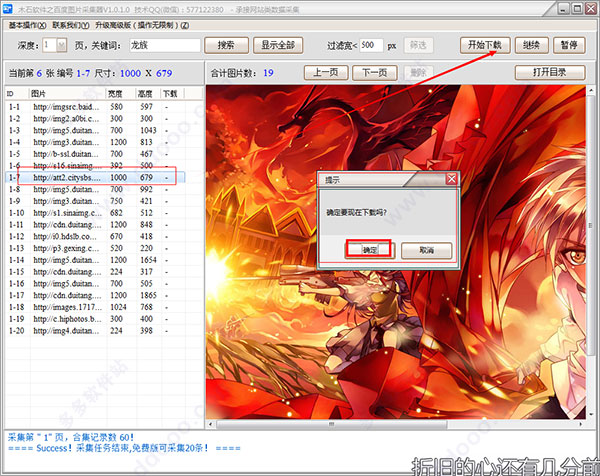The height and width of the screenshot is (476, 600).
Task: Select row 1-20 img4.duitan URL
Action: 95,331
